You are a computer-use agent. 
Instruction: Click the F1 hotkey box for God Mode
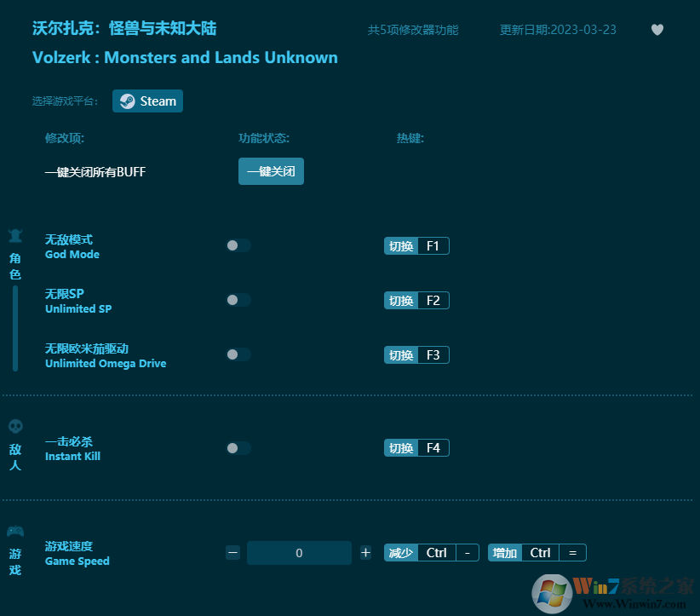[433, 246]
